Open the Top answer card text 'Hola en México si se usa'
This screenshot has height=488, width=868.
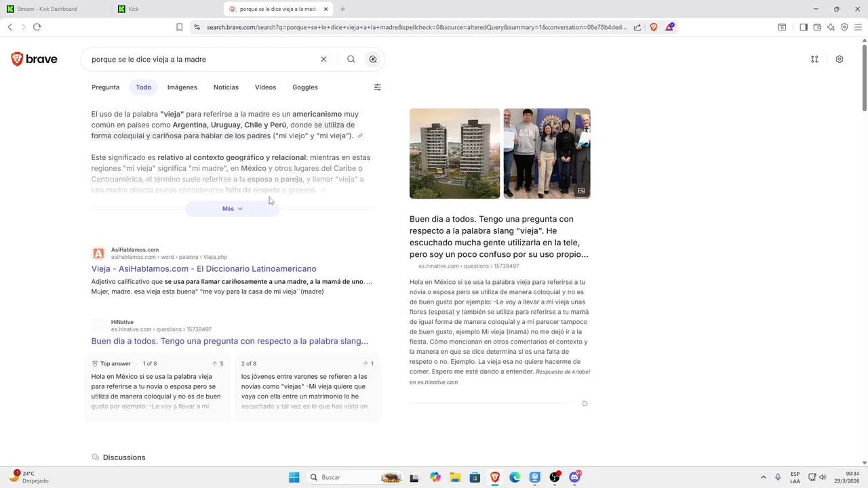pyautogui.click(x=157, y=391)
